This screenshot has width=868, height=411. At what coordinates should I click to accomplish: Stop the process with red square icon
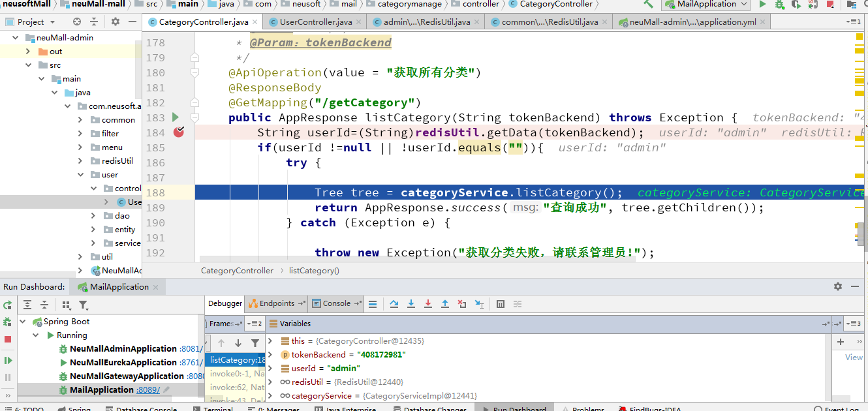(829, 4)
